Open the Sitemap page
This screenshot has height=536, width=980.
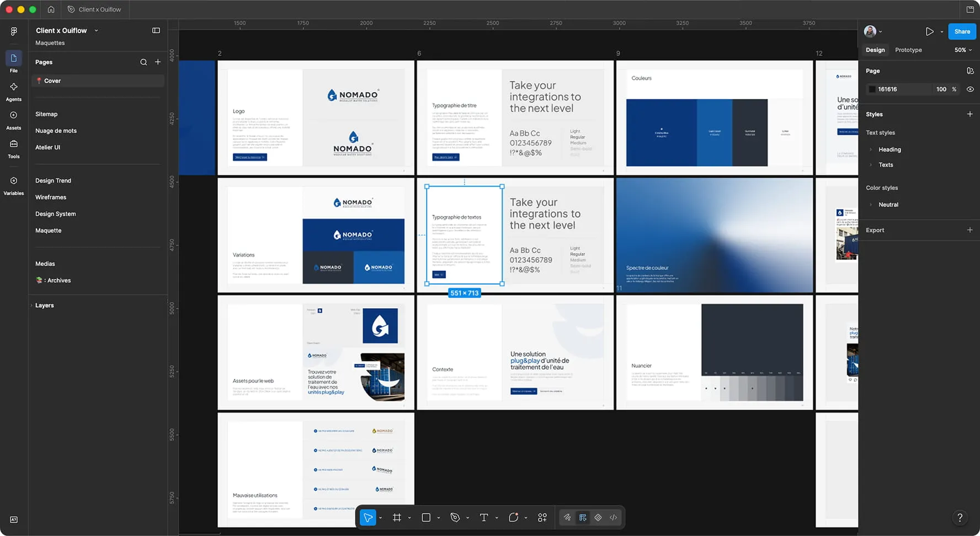coord(46,114)
